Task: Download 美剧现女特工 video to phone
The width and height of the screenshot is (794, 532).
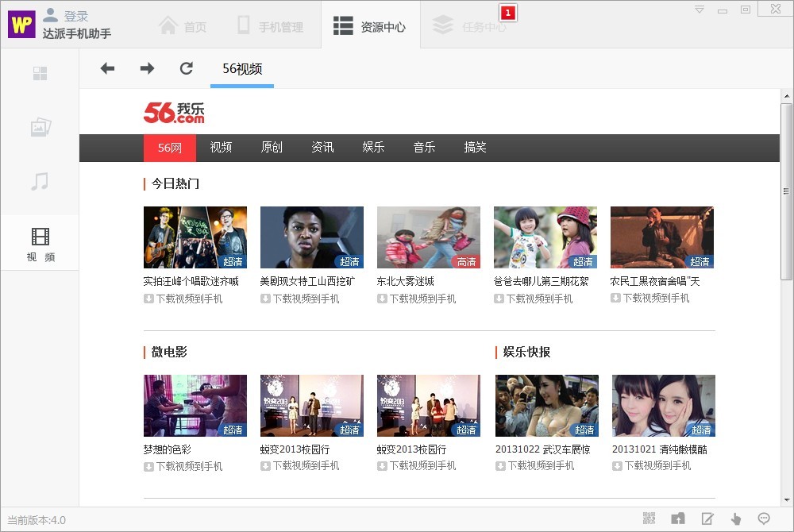Action: point(300,299)
